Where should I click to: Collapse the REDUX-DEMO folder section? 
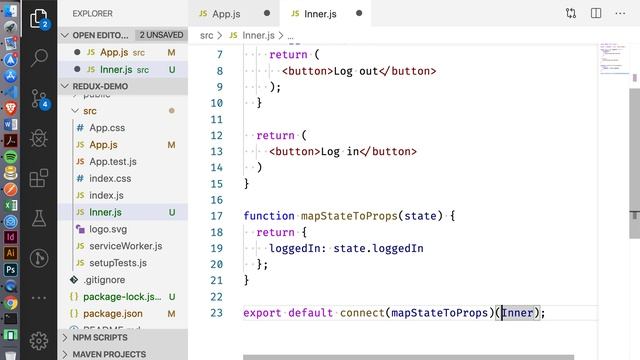click(64, 86)
